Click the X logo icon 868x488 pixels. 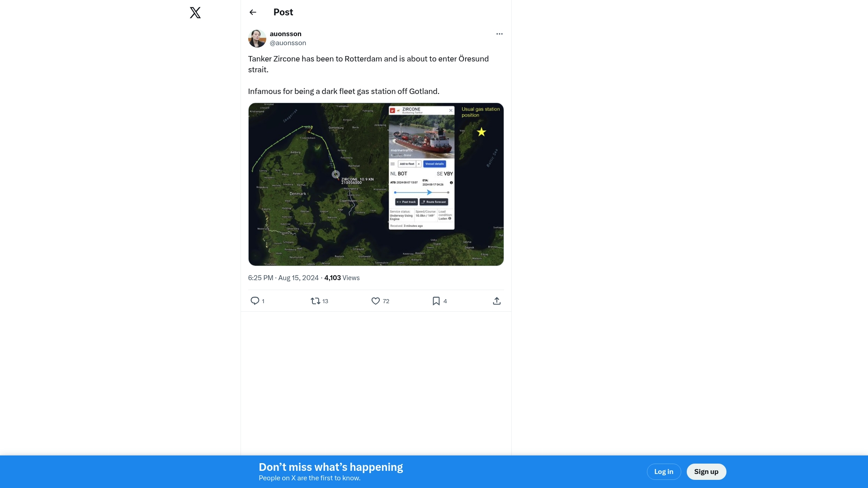(195, 13)
